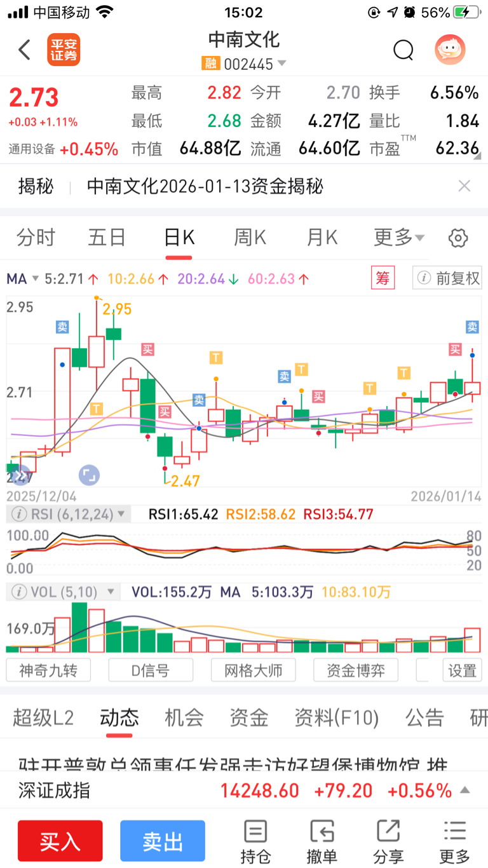Select the 动态 news tab

(119, 718)
